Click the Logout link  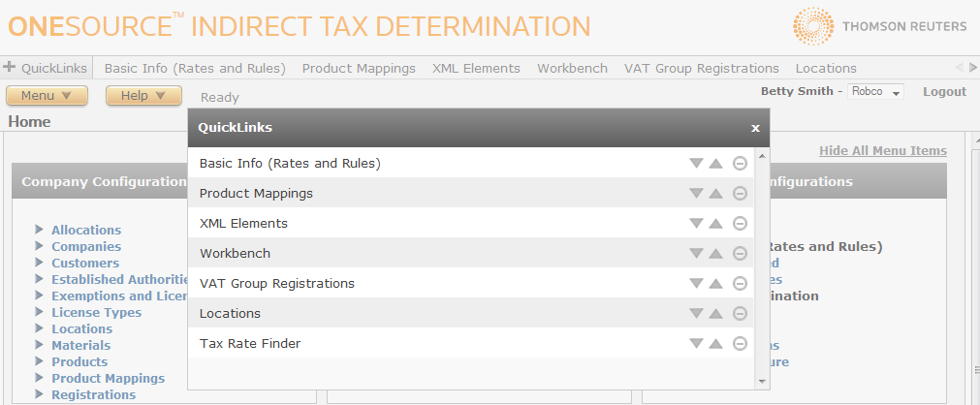[x=944, y=91]
